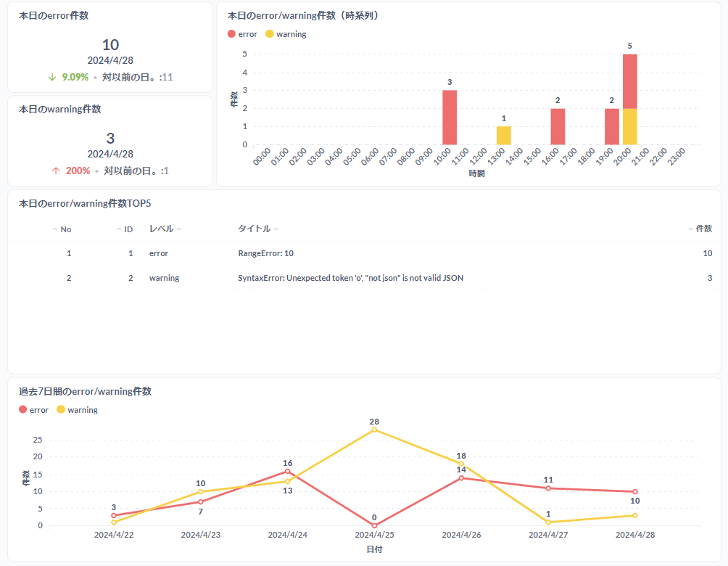Open the 本日のwarning件数 card title
This screenshot has width=728, height=566.
(x=59, y=110)
